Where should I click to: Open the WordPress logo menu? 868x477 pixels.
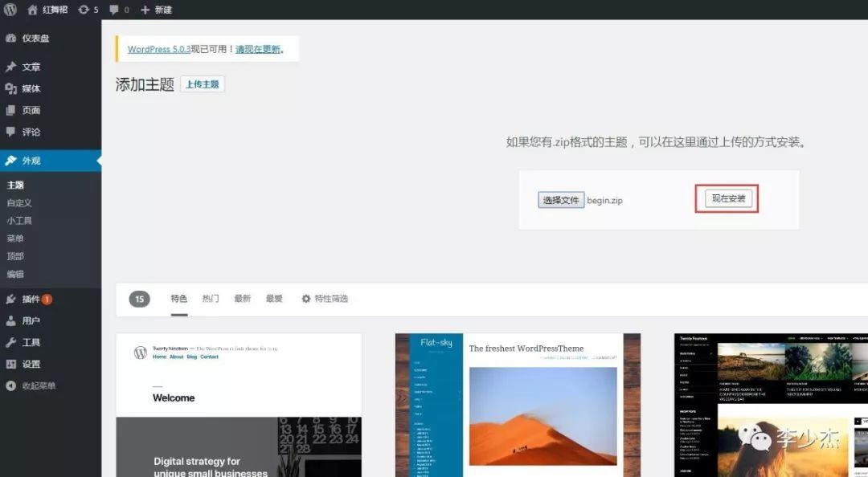tap(10, 10)
